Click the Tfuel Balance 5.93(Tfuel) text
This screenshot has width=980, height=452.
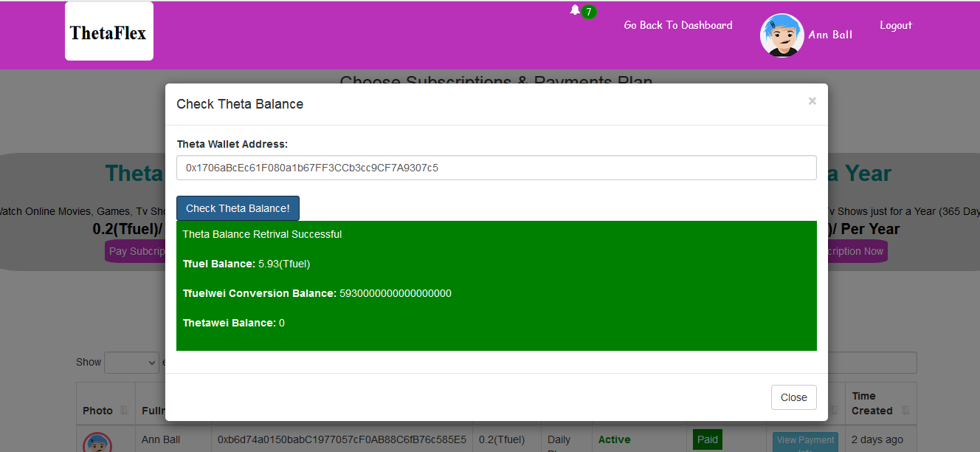[246, 264]
